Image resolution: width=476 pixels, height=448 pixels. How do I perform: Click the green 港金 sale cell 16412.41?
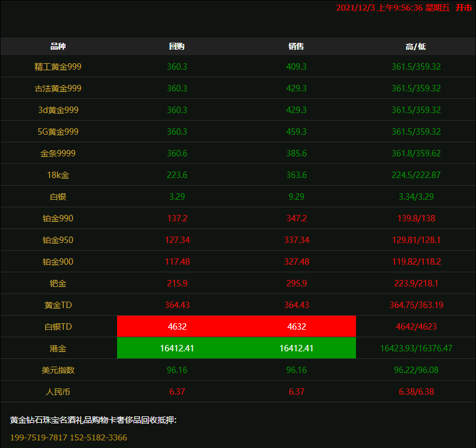296,348
